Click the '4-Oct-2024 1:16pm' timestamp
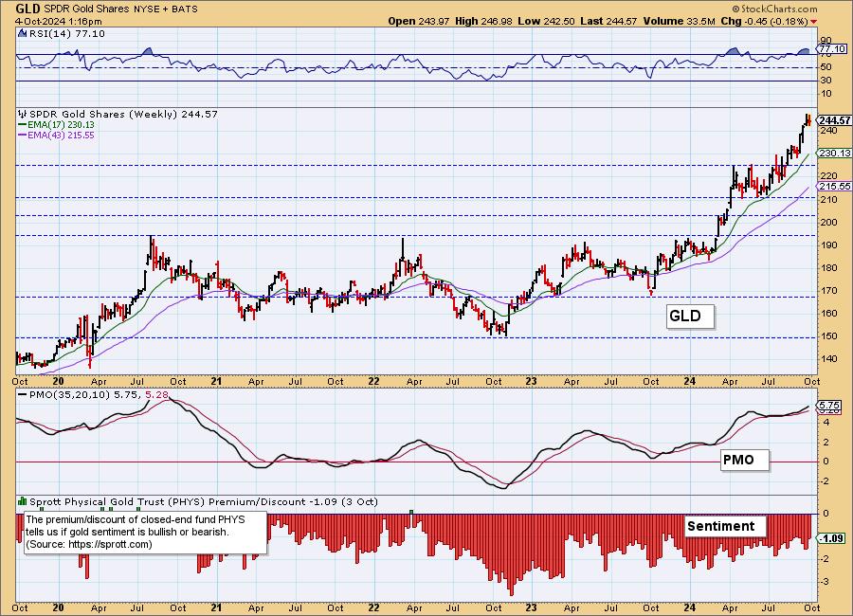This screenshot has height=616, width=853. tap(59, 22)
